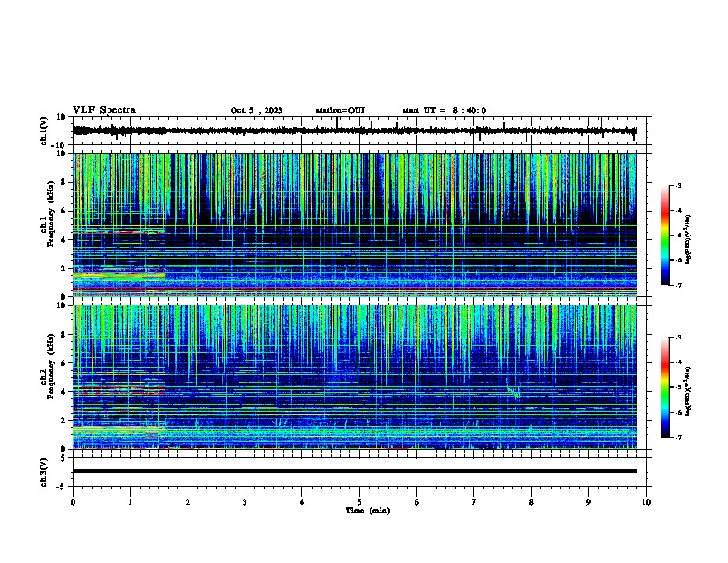Image resolution: width=728 pixels, height=563 pixels.
Task: Click the "-7" label on ch.2 color bar
Action: coord(677,437)
